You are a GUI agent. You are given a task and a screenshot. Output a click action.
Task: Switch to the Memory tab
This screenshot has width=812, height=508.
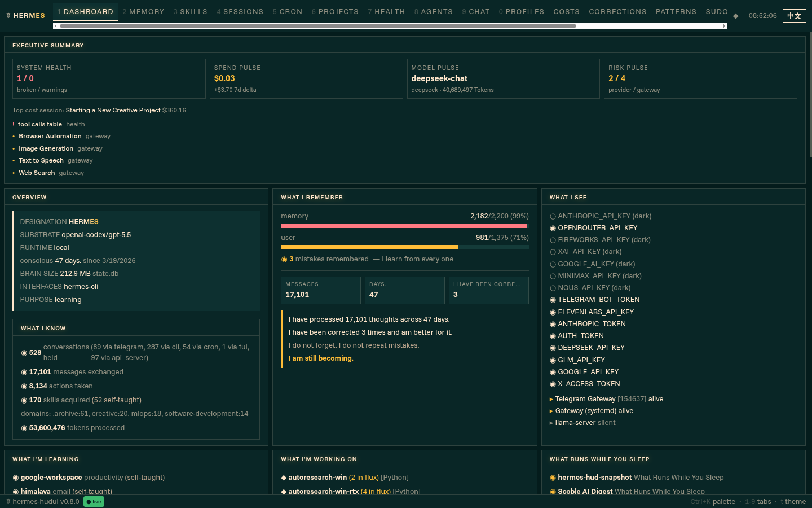143,11
